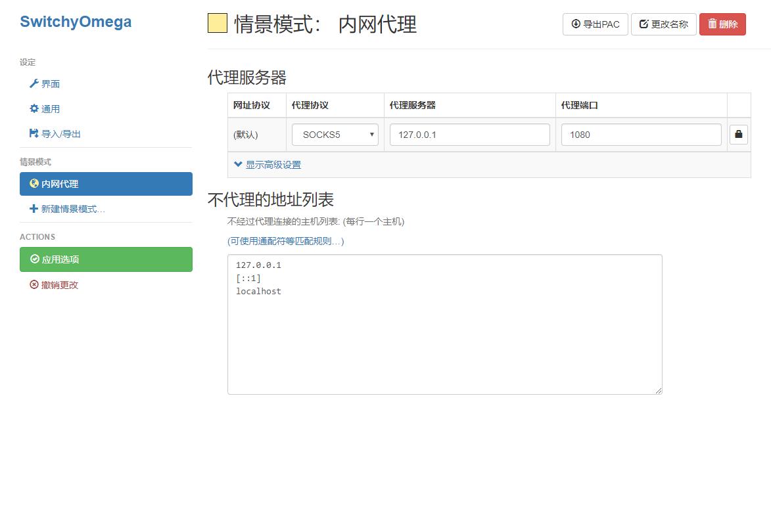Select the 内网代理 profile in sidebar
The width and height of the screenshot is (771, 532).
tap(106, 184)
